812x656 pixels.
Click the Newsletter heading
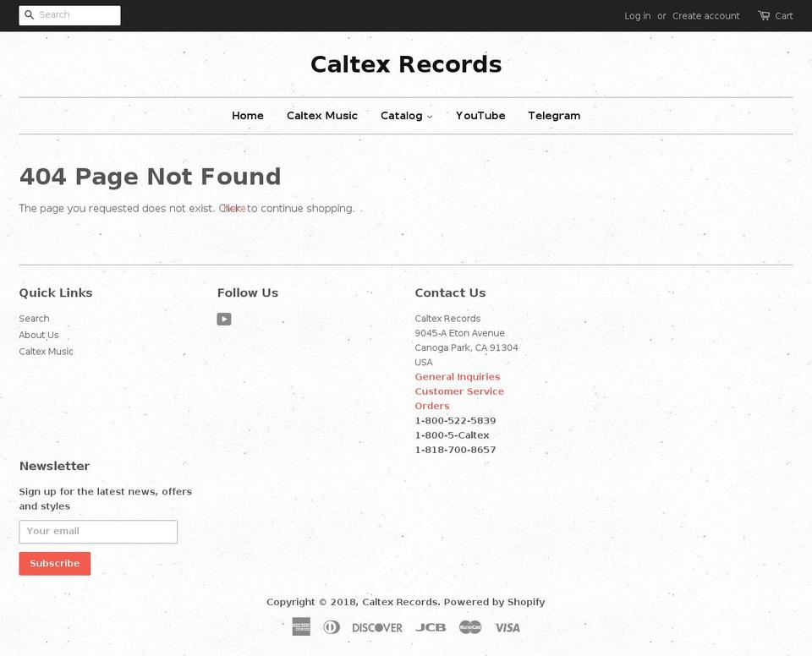(x=54, y=466)
